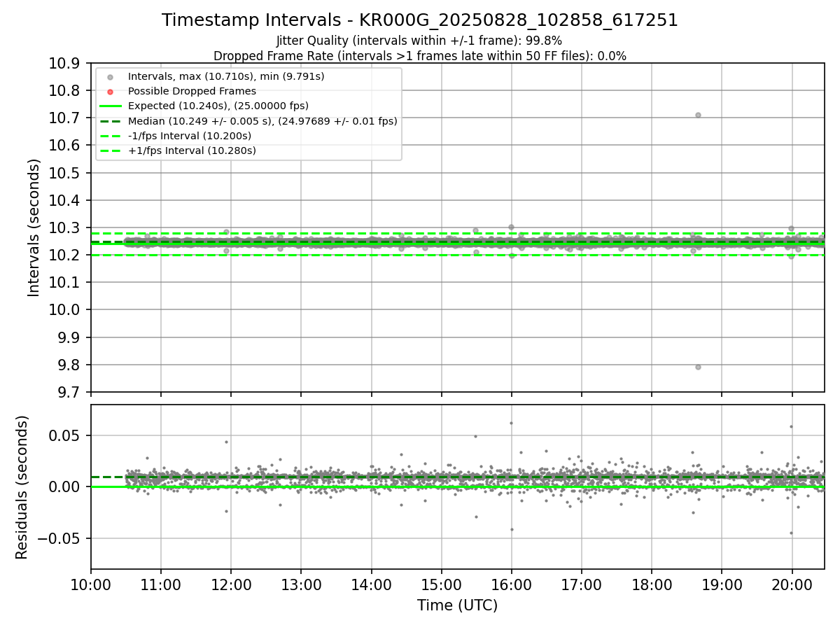The height and width of the screenshot is (630, 840).
Task: Select legend entry 'Median (10.249 +/- 0.005 s)'
Action: pos(262,121)
